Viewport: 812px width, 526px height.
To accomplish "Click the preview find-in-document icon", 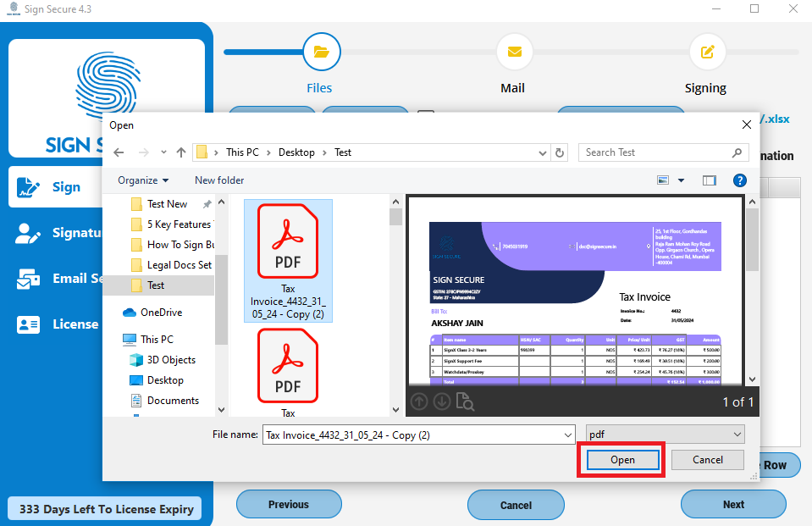I will (x=465, y=401).
